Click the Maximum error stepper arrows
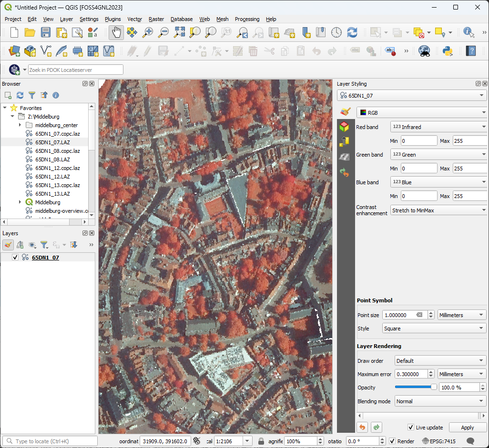489x448 pixels. coord(431,374)
